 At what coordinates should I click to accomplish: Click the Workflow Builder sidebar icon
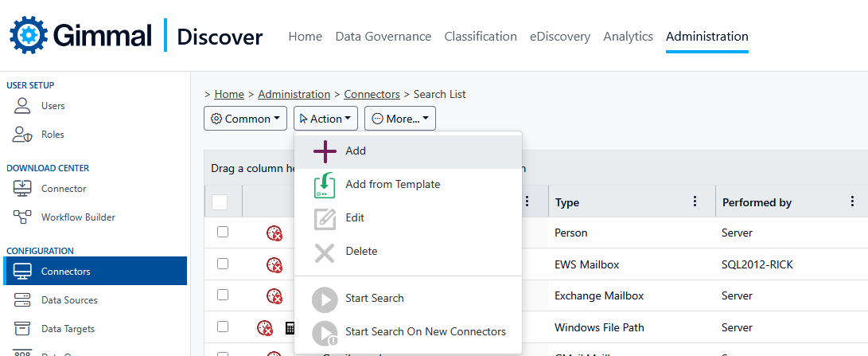tap(22, 217)
